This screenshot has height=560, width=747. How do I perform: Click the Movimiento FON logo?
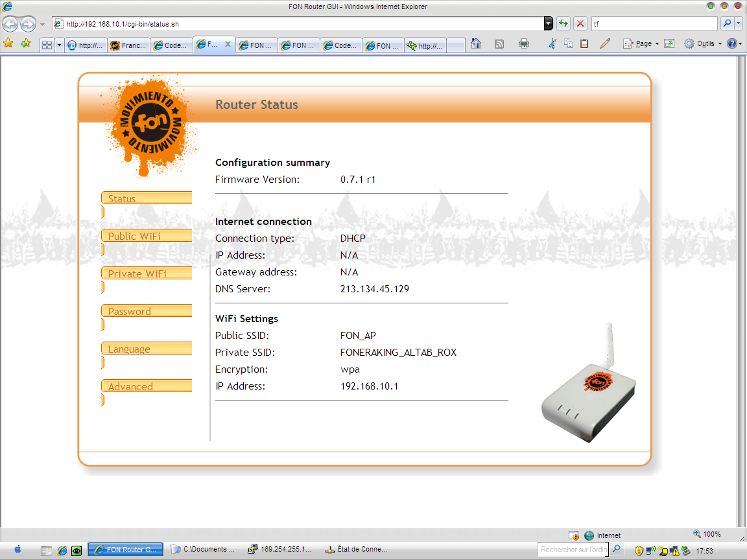tap(150, 124)
